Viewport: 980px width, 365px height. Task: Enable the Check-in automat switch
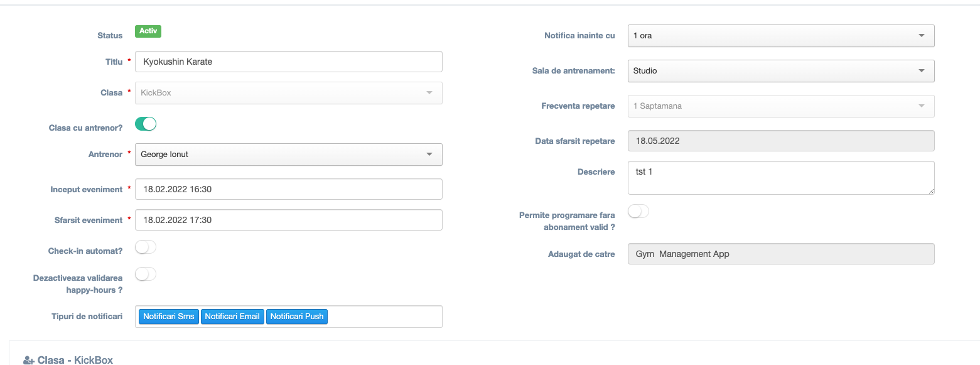146,248
